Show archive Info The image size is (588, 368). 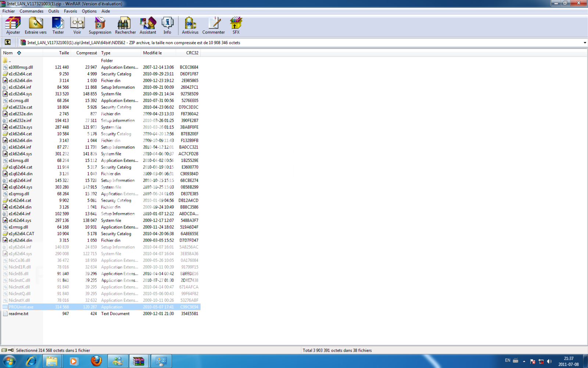(167, 25)
